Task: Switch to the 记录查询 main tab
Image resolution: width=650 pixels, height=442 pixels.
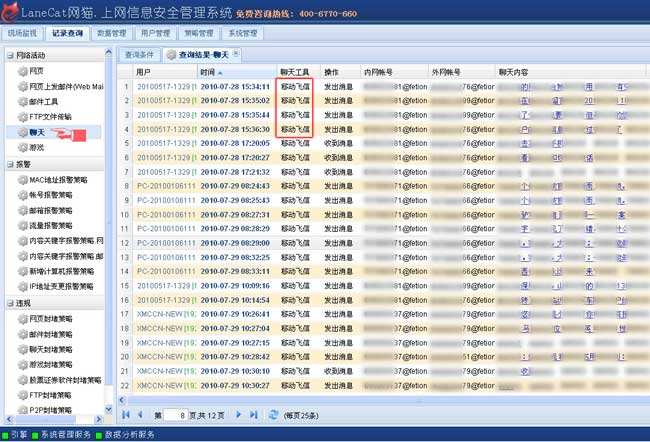Action: click(x=67, y=33)
